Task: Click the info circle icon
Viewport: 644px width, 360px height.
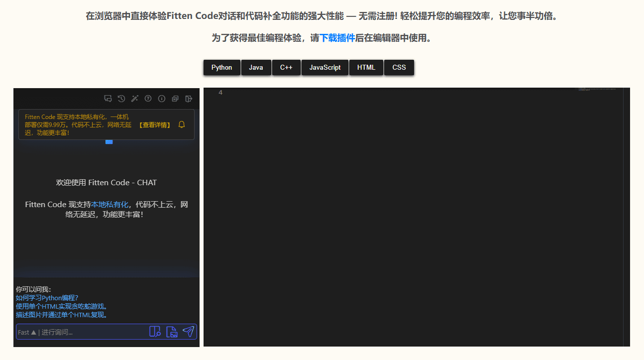Action: 162,99
